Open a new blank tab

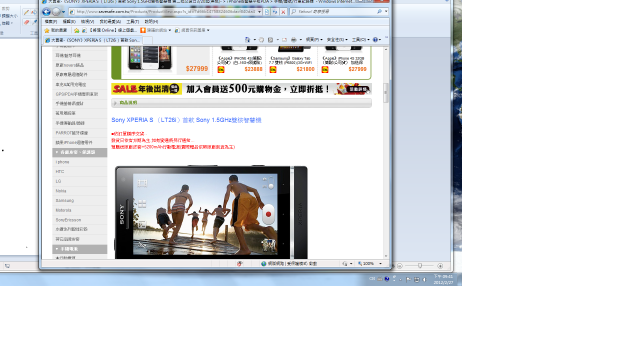(148, 40)
